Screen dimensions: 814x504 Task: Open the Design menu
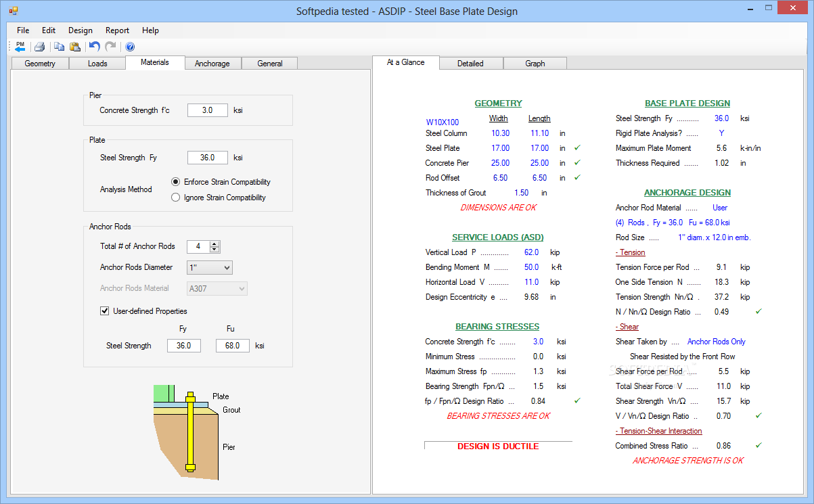tap(81, 30)
